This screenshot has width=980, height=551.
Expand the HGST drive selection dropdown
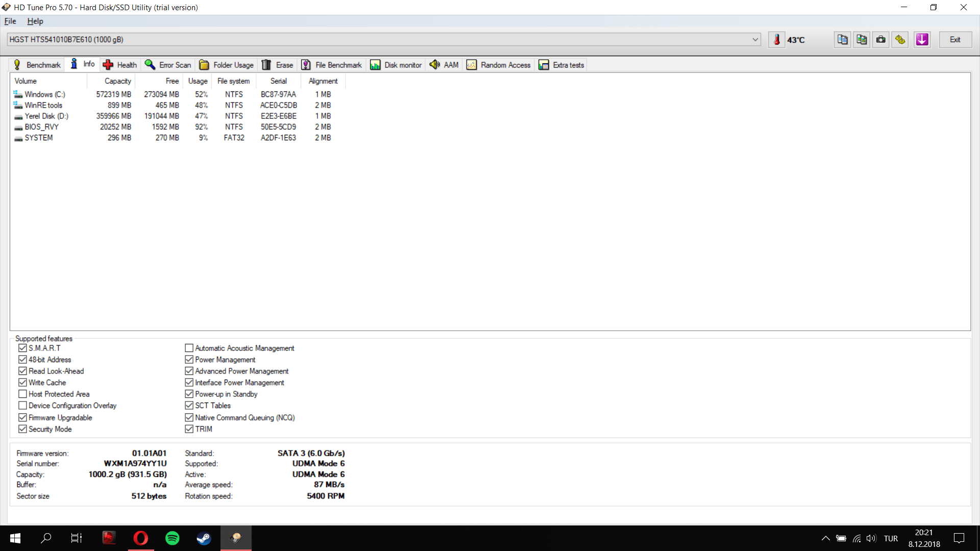coord(755,40)
